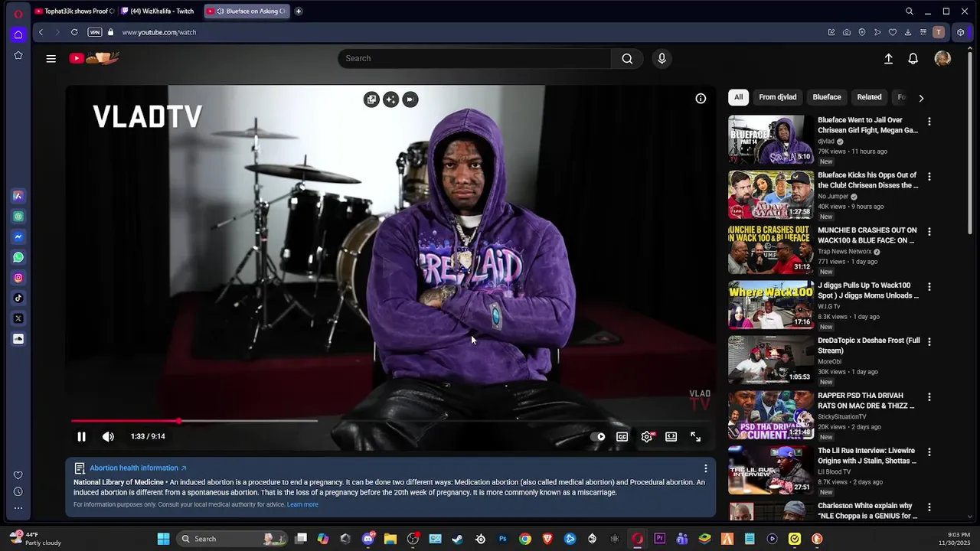Switch to Tophat33k shows Proof tab

[x=74, y=11]
